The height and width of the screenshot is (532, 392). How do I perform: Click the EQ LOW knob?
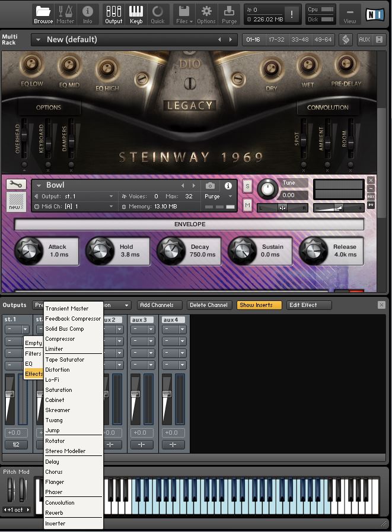pyautogui.click(x=31, y=65)
